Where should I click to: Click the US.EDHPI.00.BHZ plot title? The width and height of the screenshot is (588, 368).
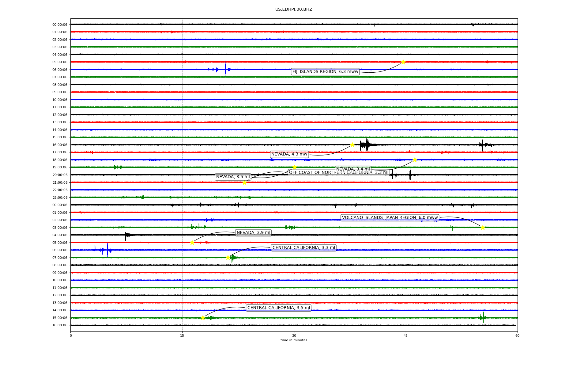coord(294,10)
